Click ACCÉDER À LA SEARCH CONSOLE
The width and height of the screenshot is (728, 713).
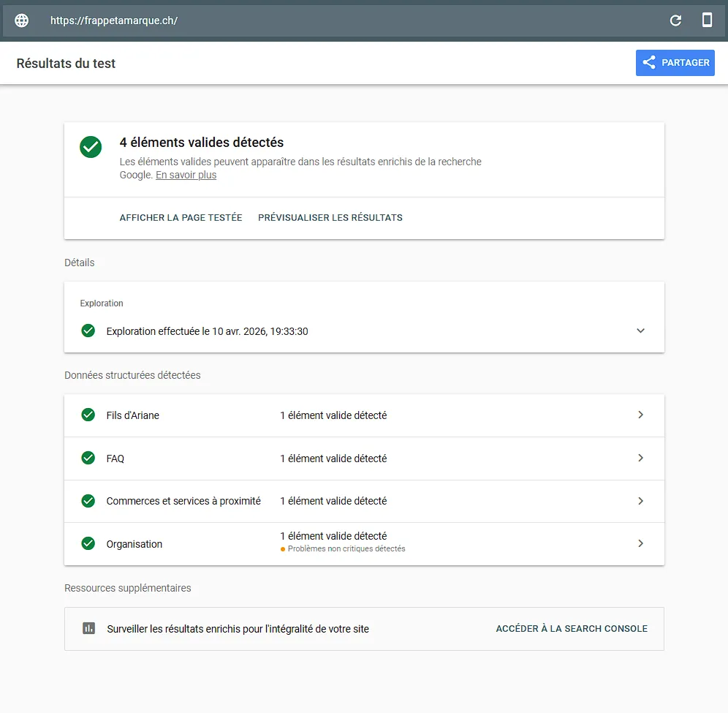pyautogui.click(x=572, y=628)
